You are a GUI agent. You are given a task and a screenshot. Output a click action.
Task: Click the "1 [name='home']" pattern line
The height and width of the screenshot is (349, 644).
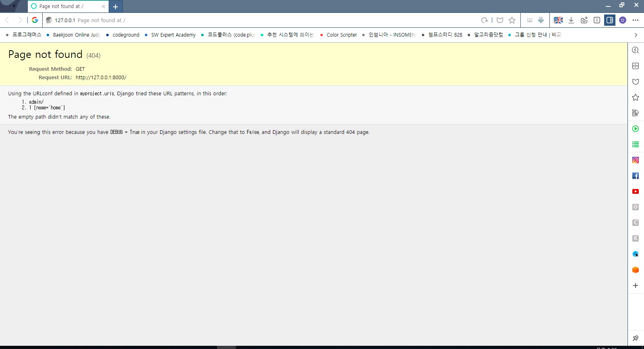[x=47, y=108]
